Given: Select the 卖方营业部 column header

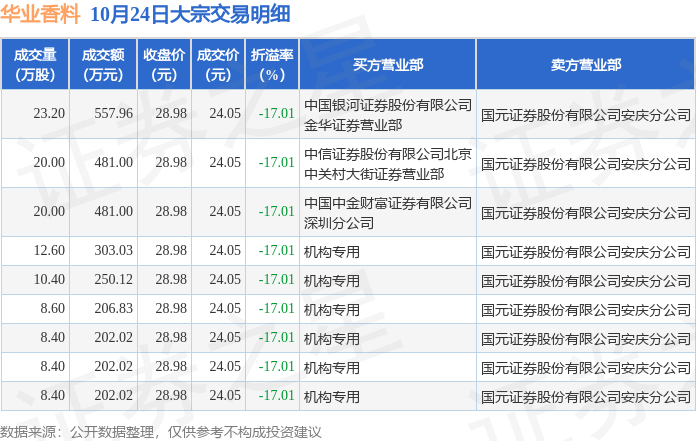Looking at the screenshot, I should tap(585, 65).
